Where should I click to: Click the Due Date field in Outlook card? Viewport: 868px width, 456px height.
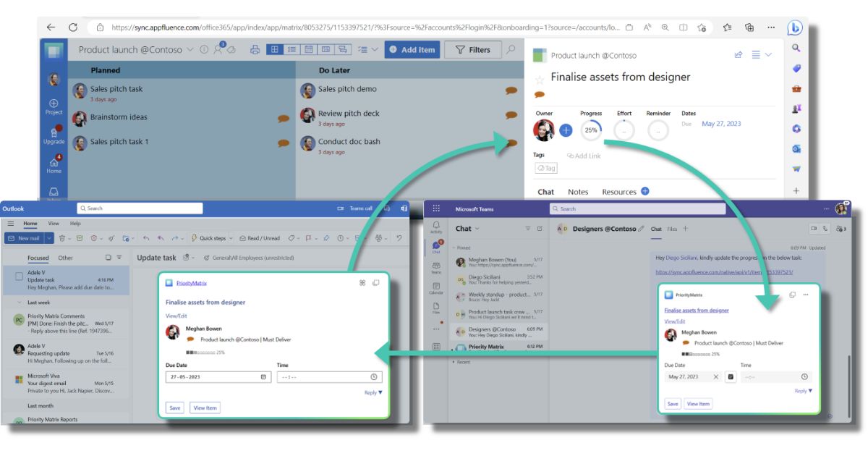pos(212,377)
